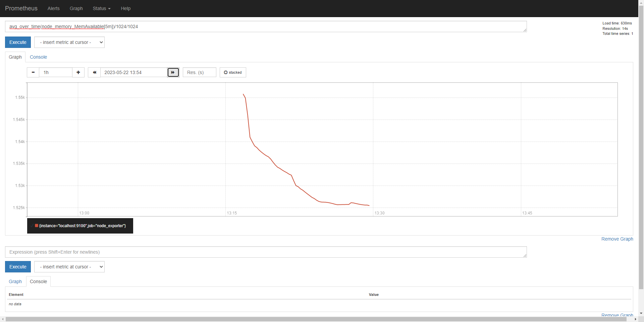Click the Prometheus brand logo link
644x322 pixels.
(x=21, y=8)
